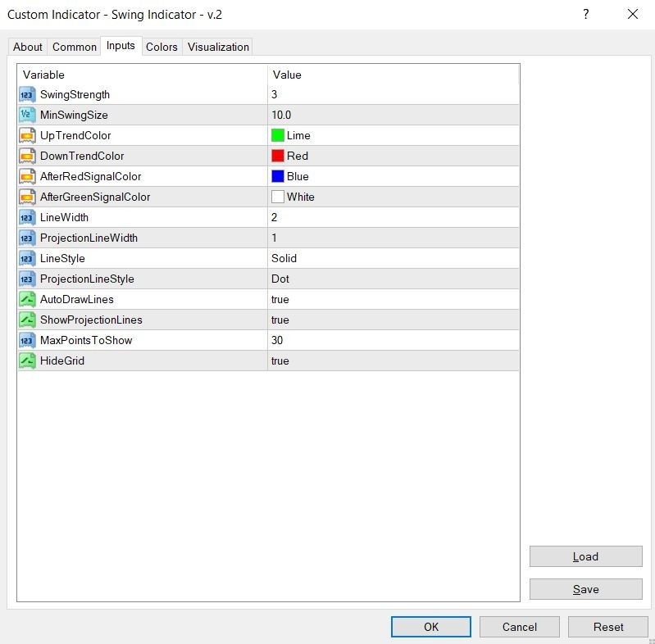Image resolution: width=655 pixels, height=644 pixels.
Task: Click the integer icon beside MaxPointsToShow
Action: pyautogui.click(x=27, y=340)
